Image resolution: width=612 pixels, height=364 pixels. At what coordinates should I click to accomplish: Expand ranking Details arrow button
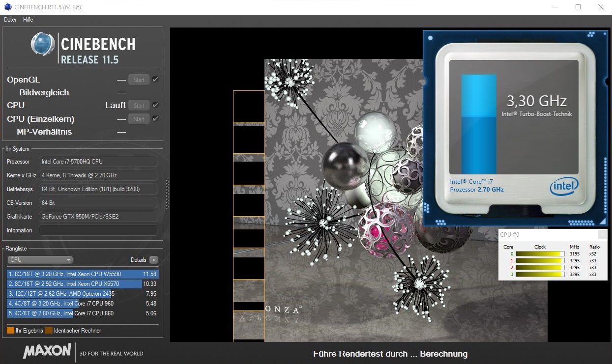(x=154, y=260)
